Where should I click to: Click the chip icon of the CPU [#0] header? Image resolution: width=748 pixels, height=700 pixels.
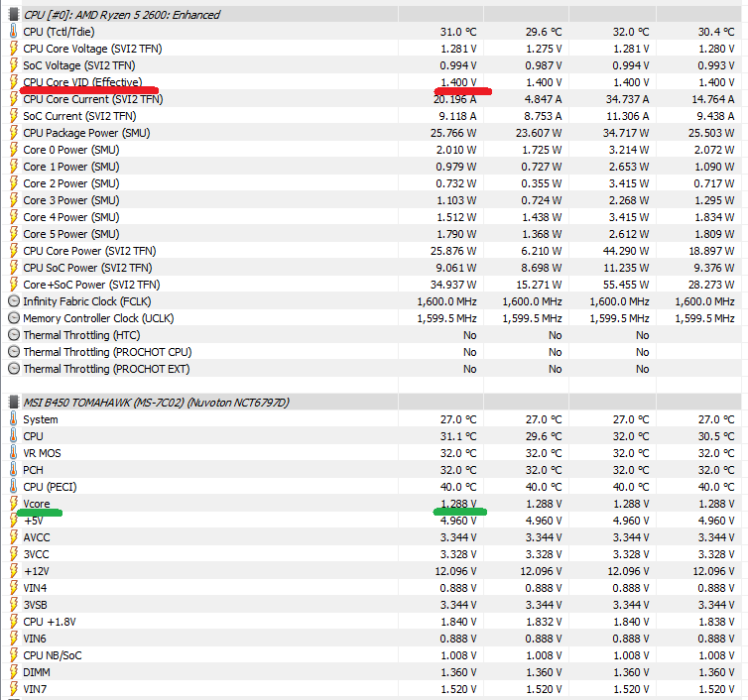pos(14,14)
